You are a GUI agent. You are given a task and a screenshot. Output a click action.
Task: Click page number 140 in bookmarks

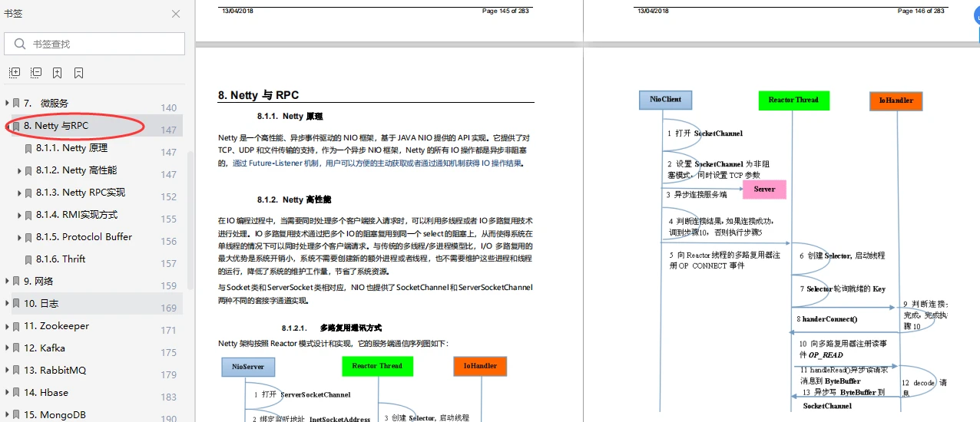[169, 108]
